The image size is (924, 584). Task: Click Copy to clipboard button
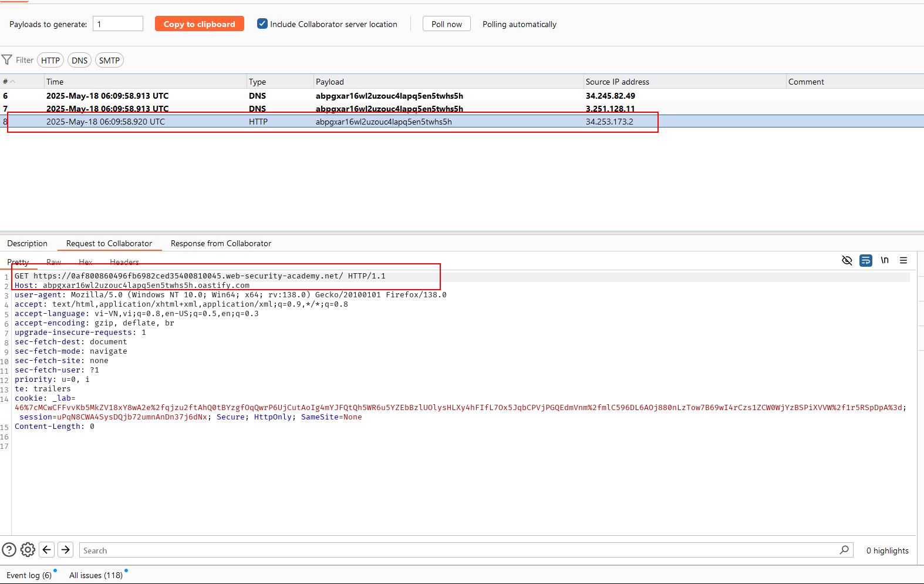(200, 24)
